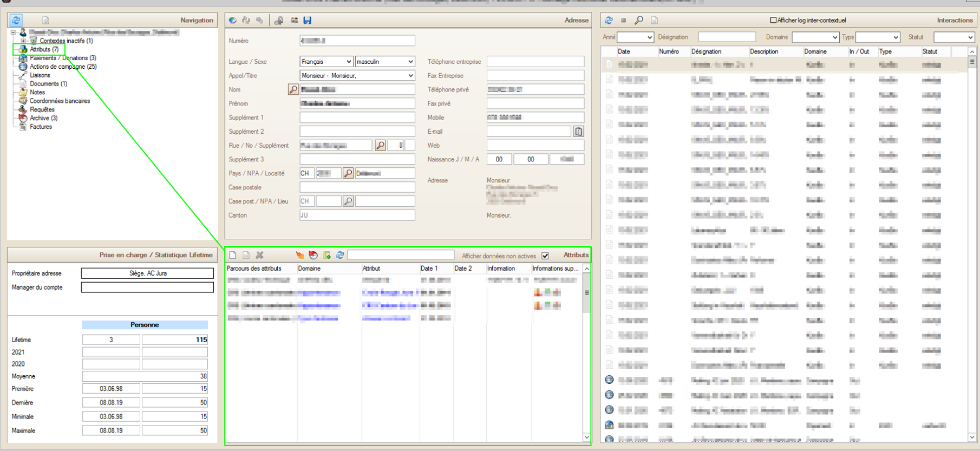The width and height of the screenshot is (980, 451).
Task: Click the greyed copy-document icon in Attributs toolbar
Action: point(246,255)
